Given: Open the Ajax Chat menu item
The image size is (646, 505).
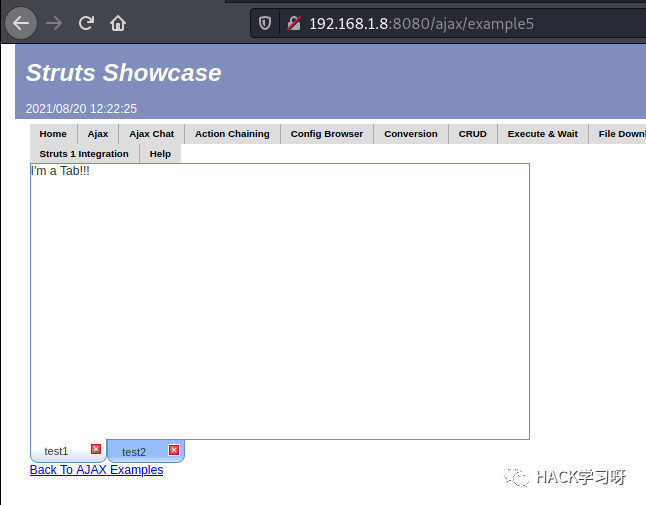Looking at the screenshot, I should pos(152,134).
